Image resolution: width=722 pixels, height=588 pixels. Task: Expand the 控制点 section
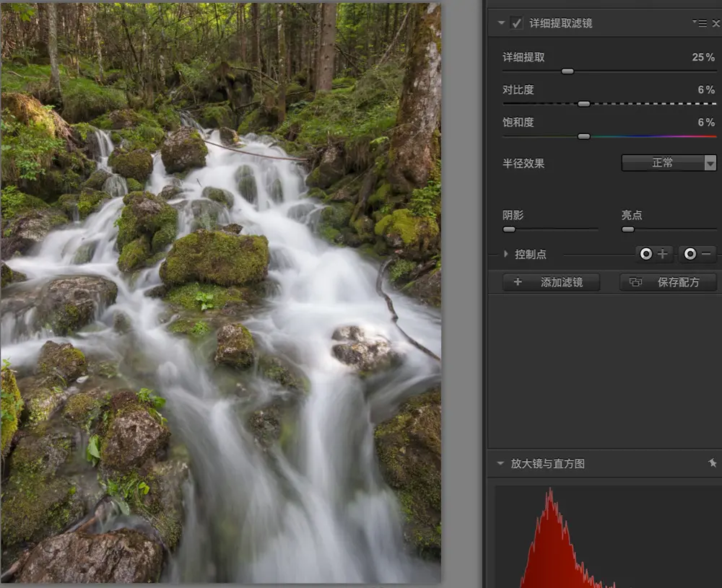point(505,254)
